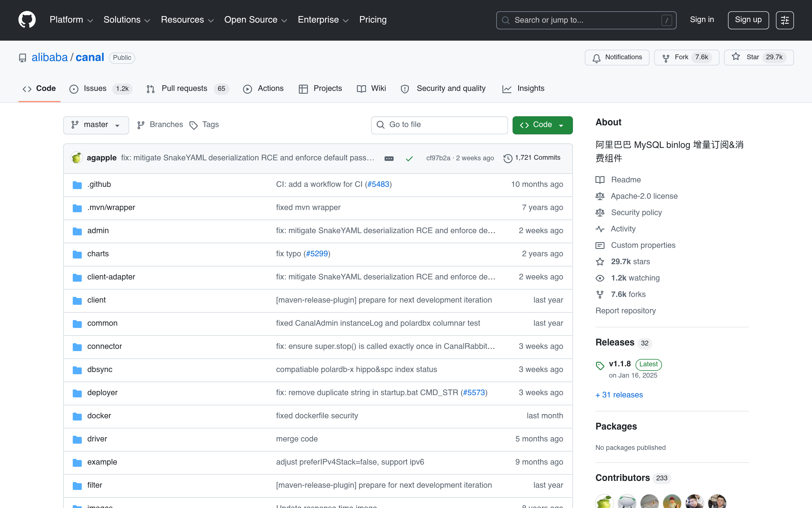Click the GitHub logo home icon
The height and width of the screenshot is (508, 812).
point(27,20)
